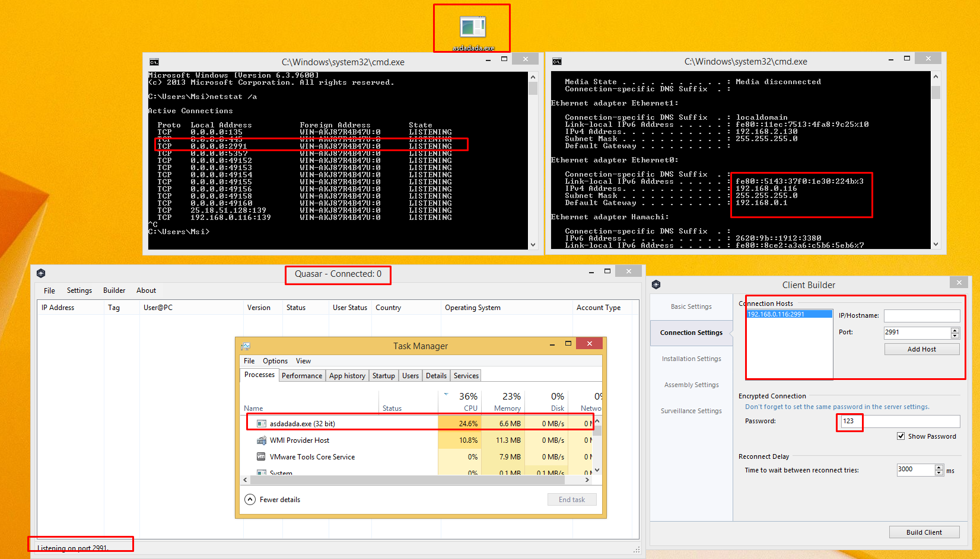980x559 pixels.
Task: Click the Task Manager horizontal scroll right arrow
Action: point(587,480)
